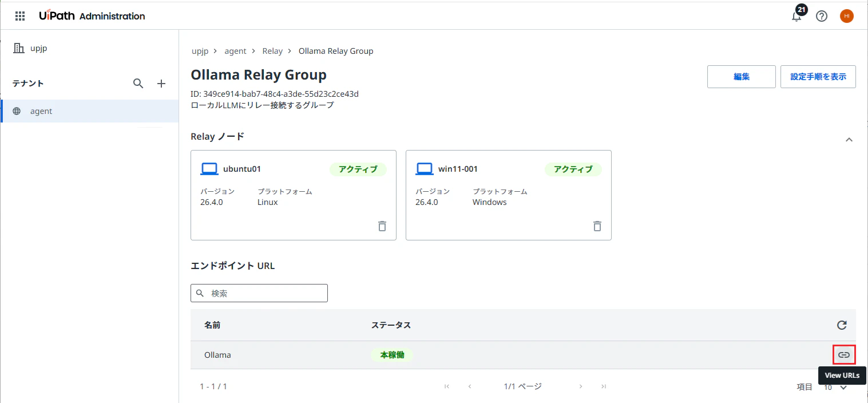Click the Linux platform value
Viewport: 868px width, 403px height.
pyautogui.click(x=268, y=202)
